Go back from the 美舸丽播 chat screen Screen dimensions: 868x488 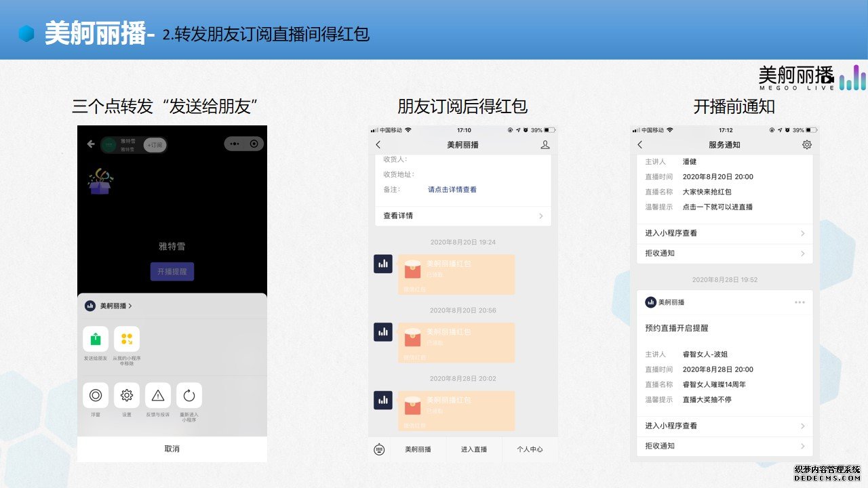(x=378, y=144)
